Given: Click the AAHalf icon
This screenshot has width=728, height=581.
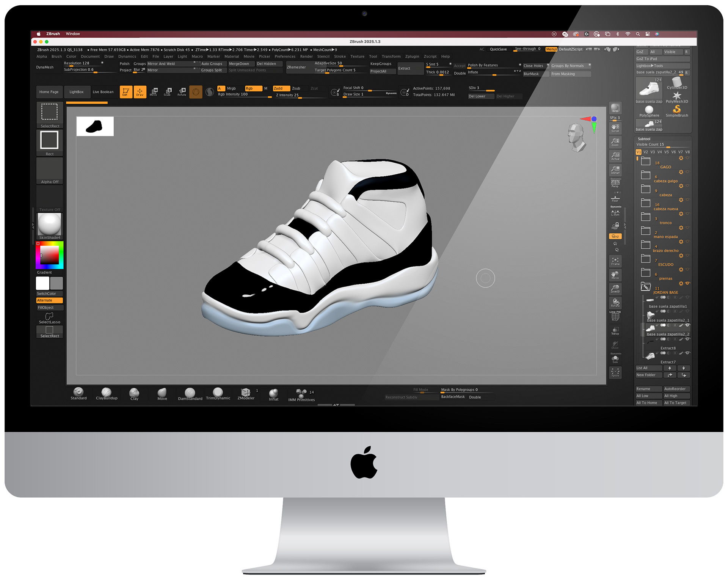Looking at the screenshot, I should coord(615,170).
